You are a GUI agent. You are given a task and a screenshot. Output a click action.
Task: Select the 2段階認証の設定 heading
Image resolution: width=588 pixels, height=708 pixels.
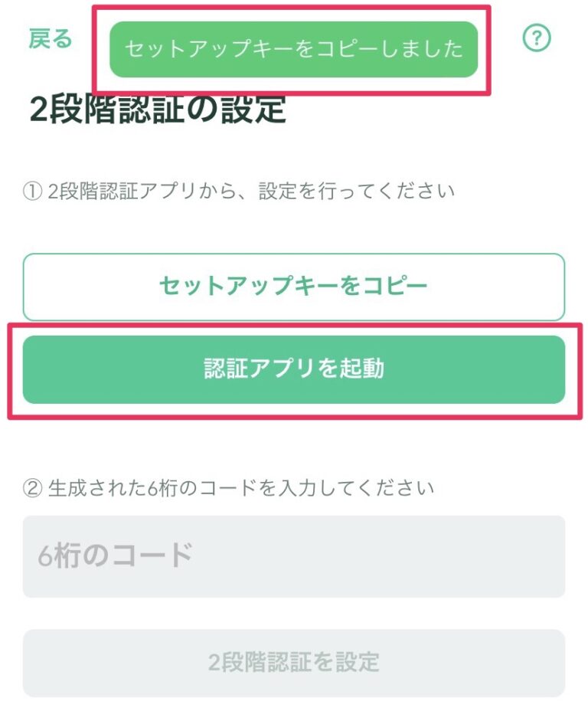pos(158,110)
